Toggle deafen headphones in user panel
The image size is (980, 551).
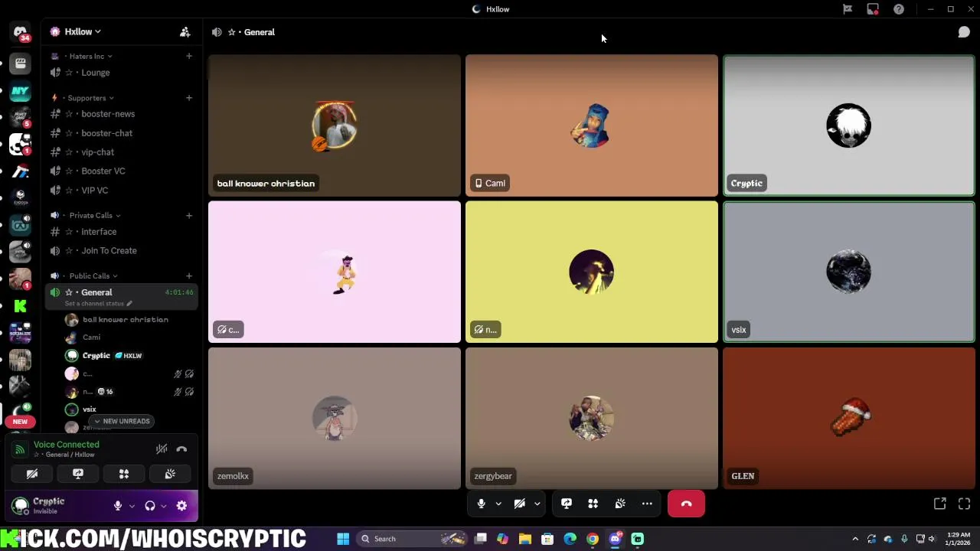(x=150, y=506)
